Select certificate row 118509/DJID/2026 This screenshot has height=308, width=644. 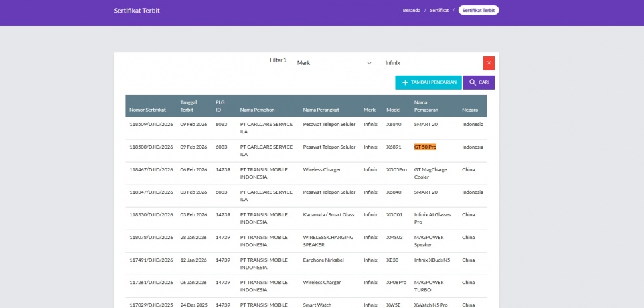coord(151,124)
